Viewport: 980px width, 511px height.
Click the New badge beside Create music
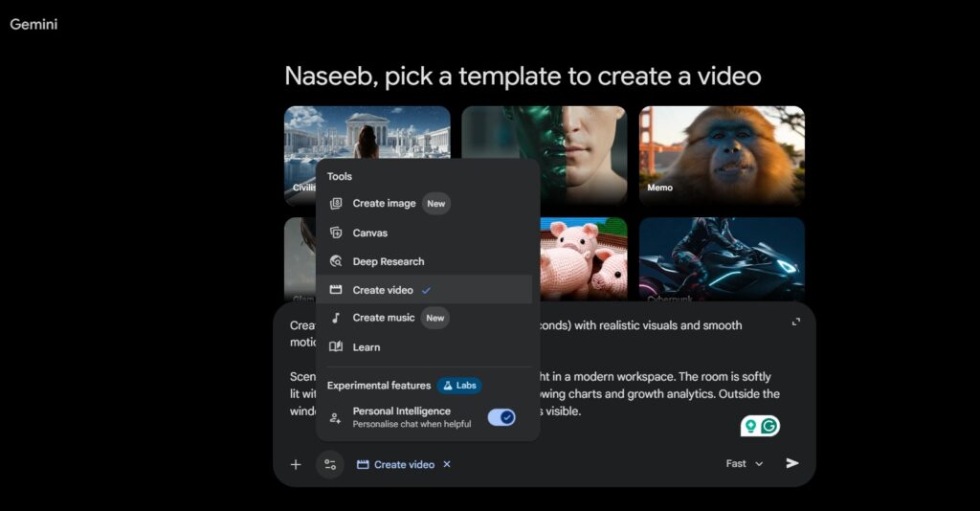click(x=435, y=318)
